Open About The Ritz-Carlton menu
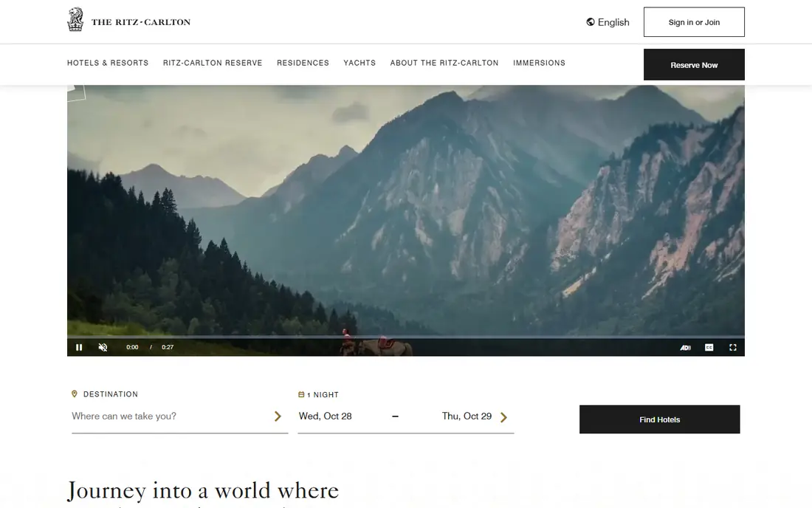The width and height of the screenshot is (812, 508). [444, 63]
